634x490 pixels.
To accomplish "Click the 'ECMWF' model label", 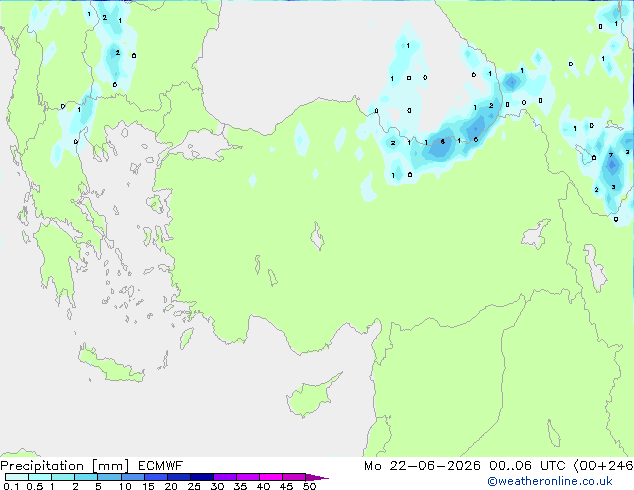I will (161, 466).
